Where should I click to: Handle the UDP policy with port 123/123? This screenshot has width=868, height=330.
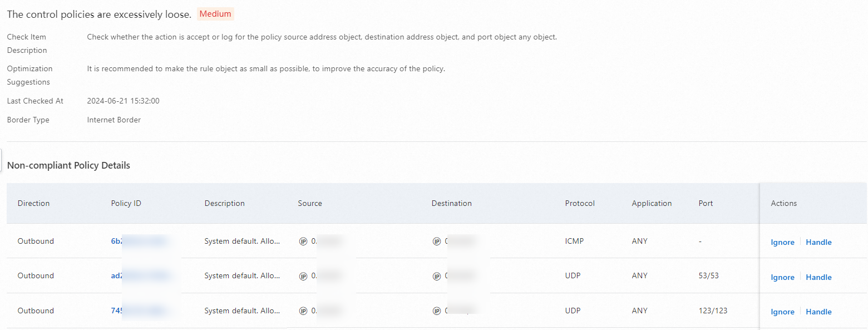tap(818, 312)
